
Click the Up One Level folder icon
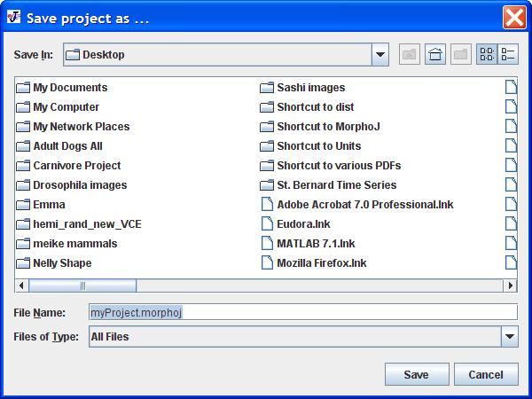(x=409, y=54)
